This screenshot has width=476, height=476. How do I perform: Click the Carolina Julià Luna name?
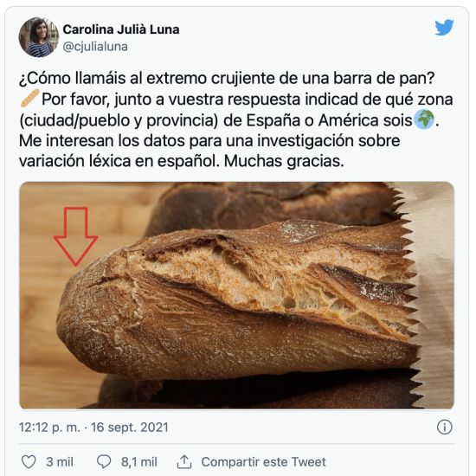click(121, 29)
